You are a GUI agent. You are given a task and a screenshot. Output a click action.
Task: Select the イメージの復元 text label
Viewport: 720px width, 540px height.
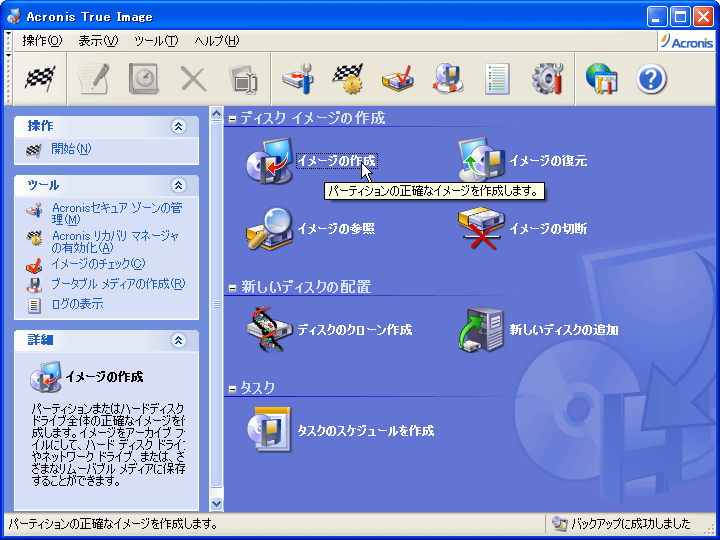pyautogui.click(x=548, y=161)
